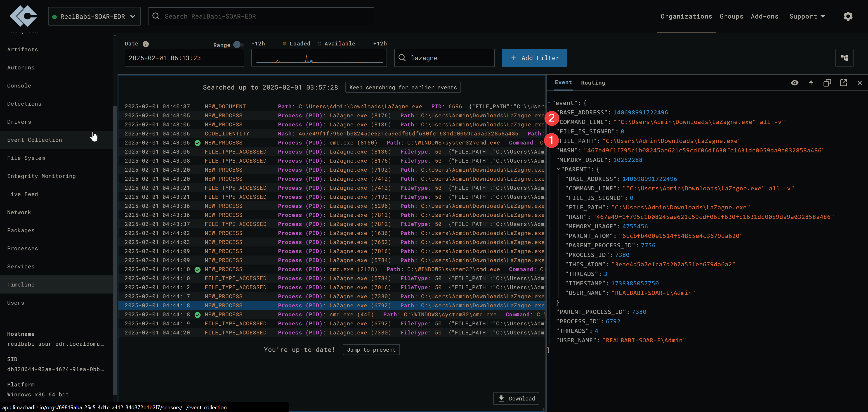Click the Artifacts icon in sidebar
The width and height of the screenshot is (868, 412).
[x=22, y=49]
